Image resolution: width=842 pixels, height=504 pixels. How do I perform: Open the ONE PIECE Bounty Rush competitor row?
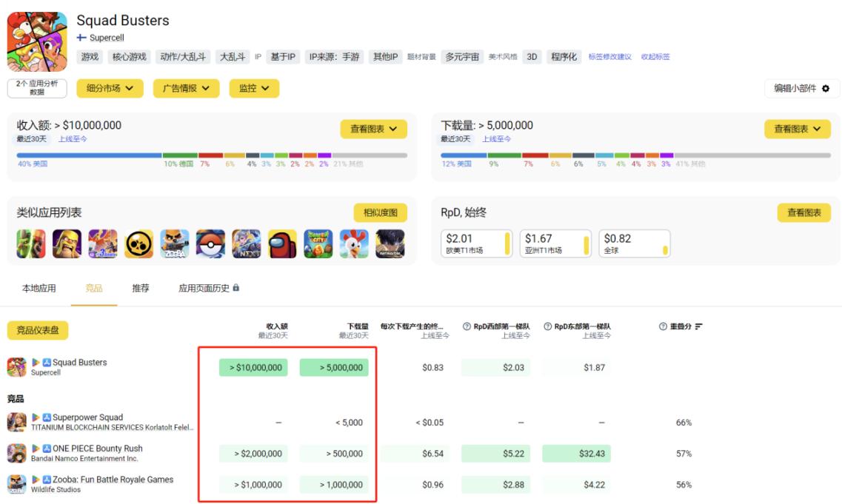click(x=355, y=454)
